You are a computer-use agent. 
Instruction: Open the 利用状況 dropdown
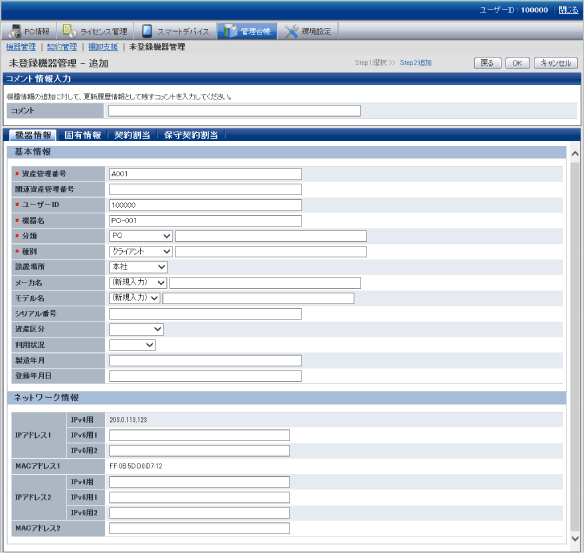coord(132,344)
